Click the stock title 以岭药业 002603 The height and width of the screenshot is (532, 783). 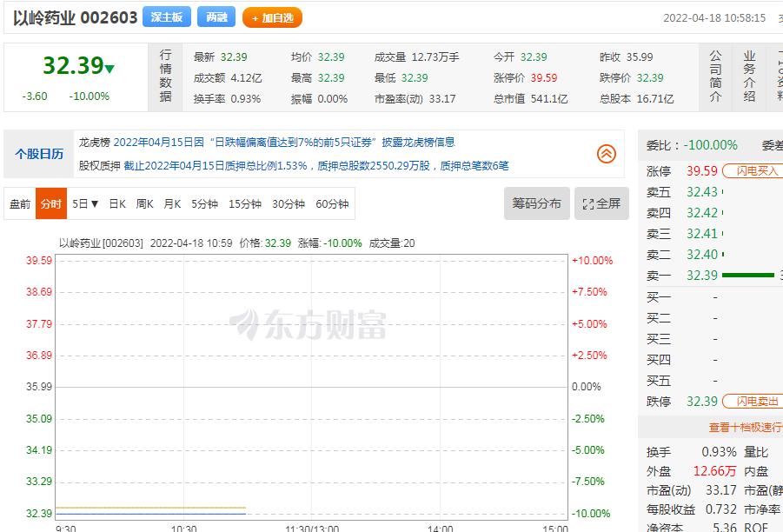pyautogui.click(x=75, y=17)
